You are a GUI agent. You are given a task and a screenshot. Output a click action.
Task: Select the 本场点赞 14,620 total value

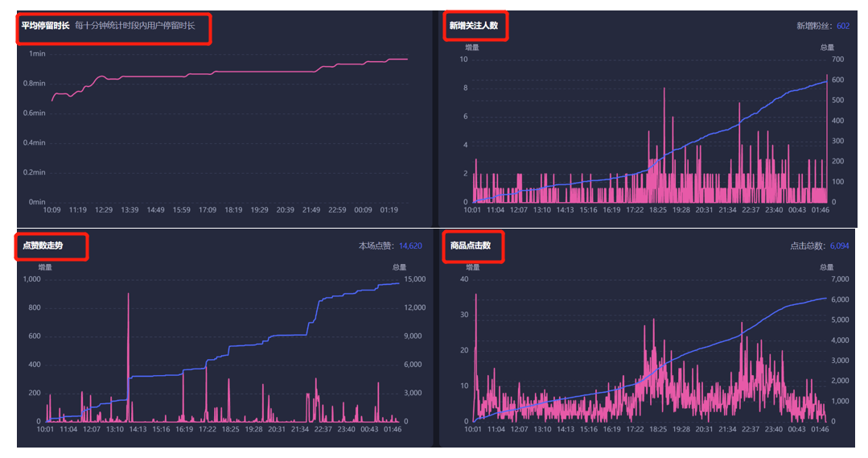(x=410, y=246)
